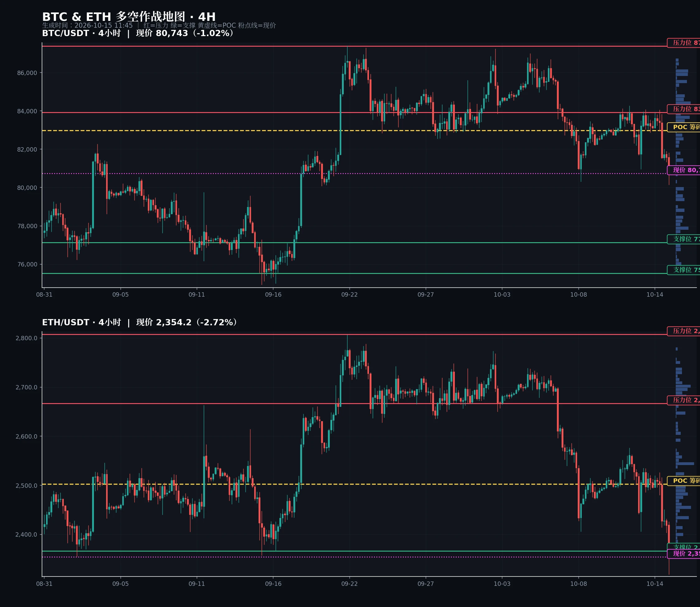Click the BTC y-axis value '84,000'
The image size is (700, 607).
pos(27,111)
